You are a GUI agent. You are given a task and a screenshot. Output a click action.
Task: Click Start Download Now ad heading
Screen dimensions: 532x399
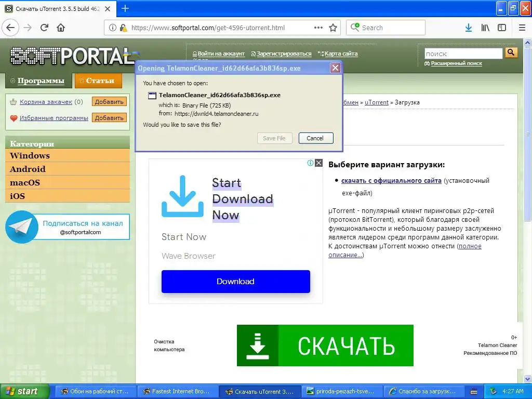point(243,199)
